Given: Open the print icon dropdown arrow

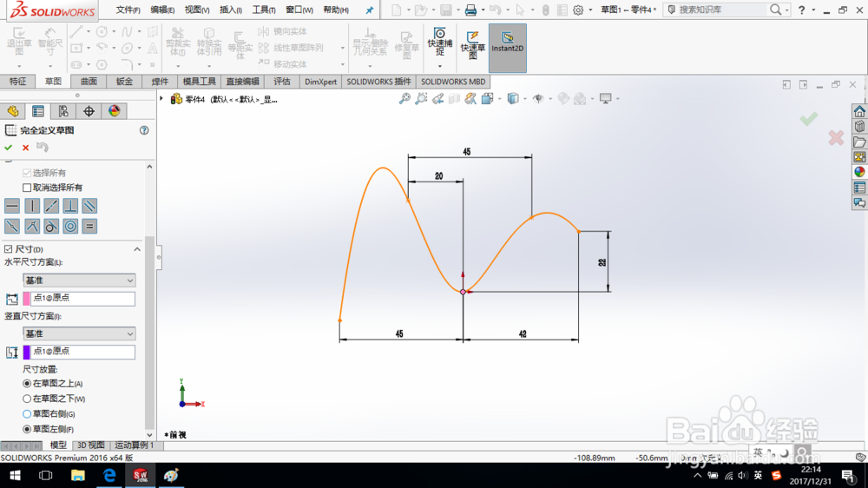Looking at the screenshot, I should (x=483, y=10).
